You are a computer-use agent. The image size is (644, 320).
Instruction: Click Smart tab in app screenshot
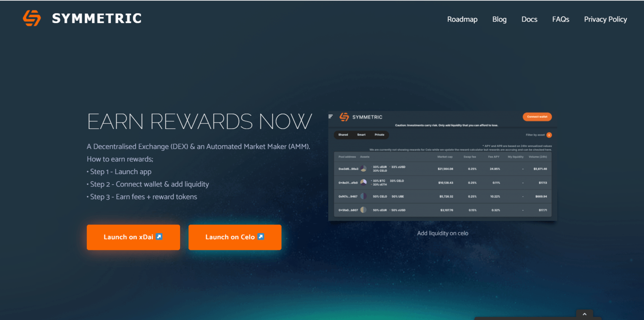361,135
